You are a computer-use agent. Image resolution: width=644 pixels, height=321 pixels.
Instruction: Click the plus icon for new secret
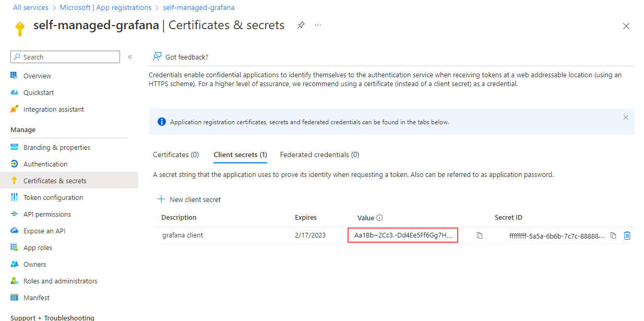161,199
